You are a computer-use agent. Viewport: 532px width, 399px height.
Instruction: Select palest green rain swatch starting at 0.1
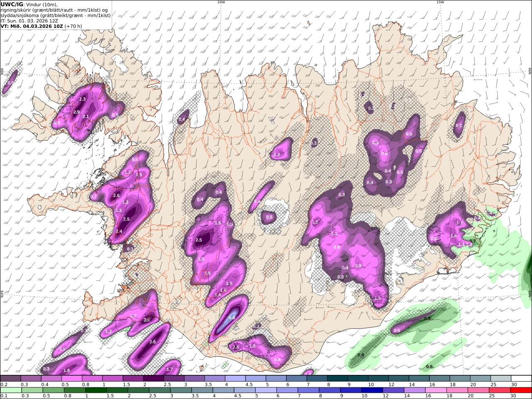point(12,390)
